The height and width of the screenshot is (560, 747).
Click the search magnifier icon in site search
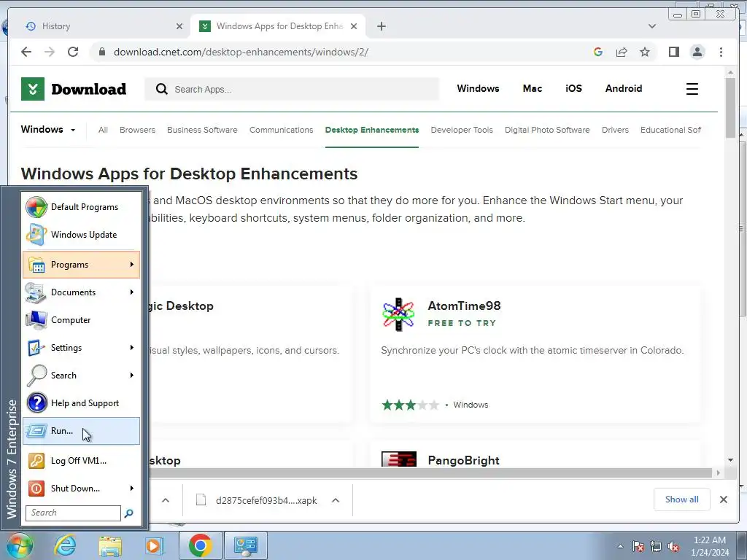click(x=162, y=89)
